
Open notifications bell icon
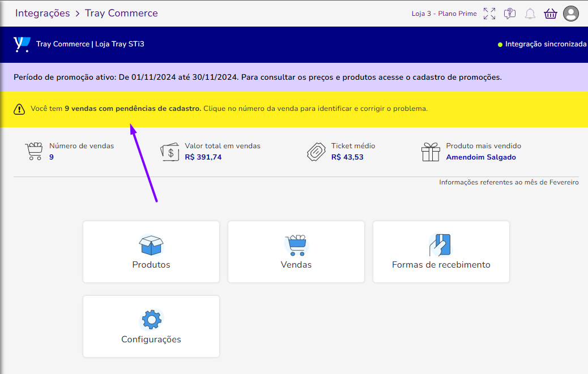(x=530, y=14)
